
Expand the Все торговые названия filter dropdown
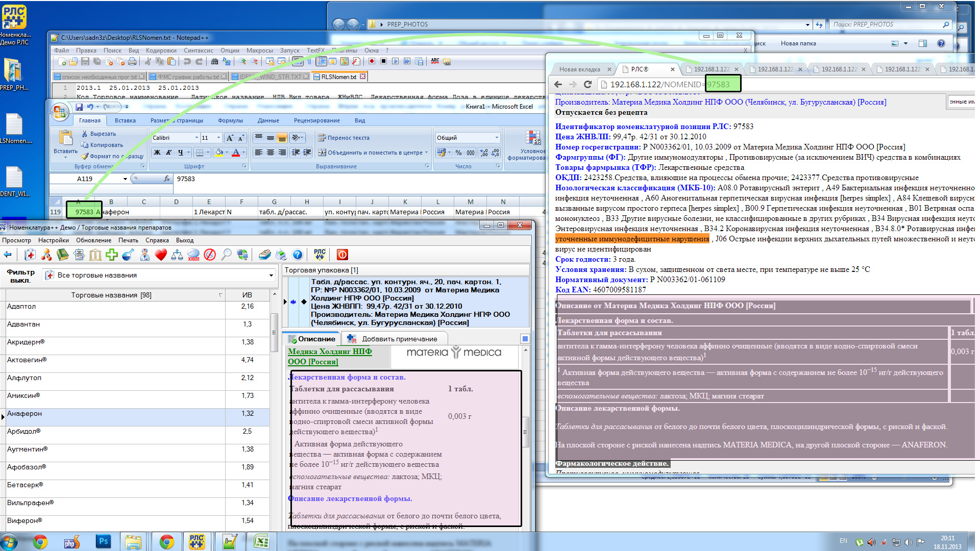click(271, 275)
